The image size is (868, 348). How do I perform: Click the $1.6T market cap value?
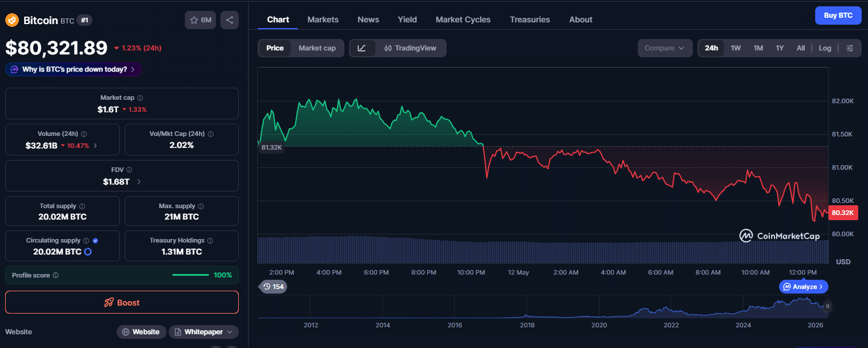point(107,109)
